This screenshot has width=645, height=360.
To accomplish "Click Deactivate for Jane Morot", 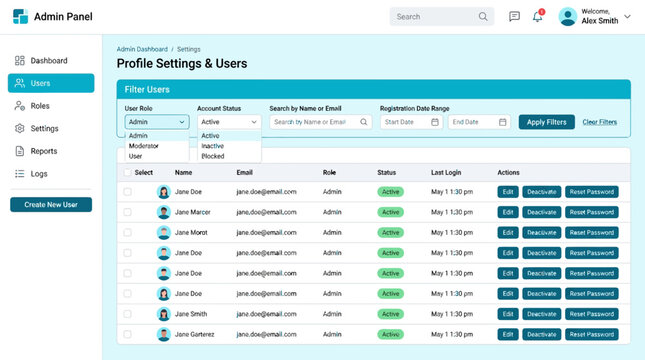I will [x=541, y=232].
